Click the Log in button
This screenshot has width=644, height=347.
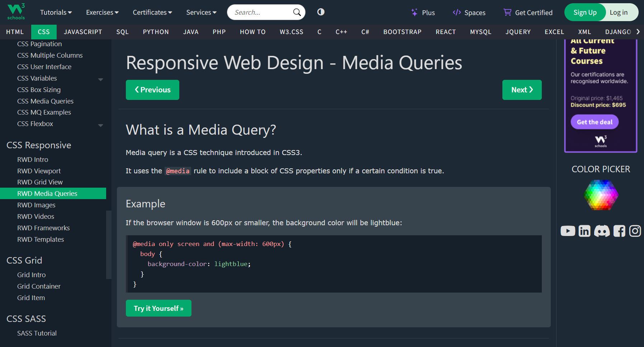pos(619,13)
